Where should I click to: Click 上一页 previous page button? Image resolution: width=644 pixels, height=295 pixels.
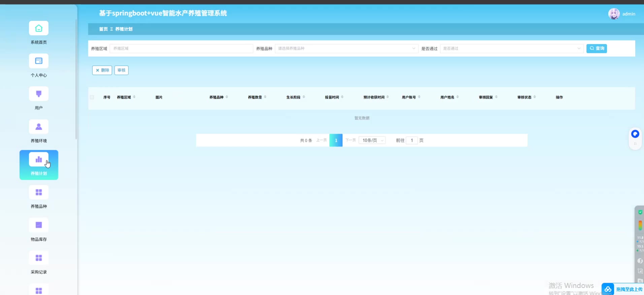321,140
